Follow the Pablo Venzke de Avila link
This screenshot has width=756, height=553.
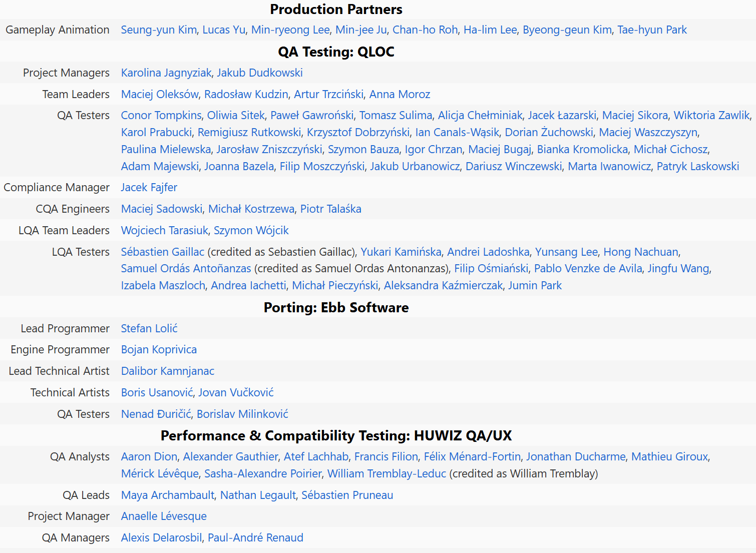click(588, 269)
